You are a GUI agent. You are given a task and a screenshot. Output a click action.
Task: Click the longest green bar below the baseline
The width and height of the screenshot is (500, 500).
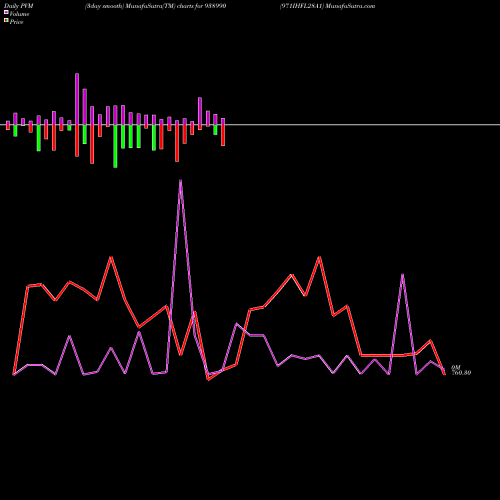pos(115,146)
